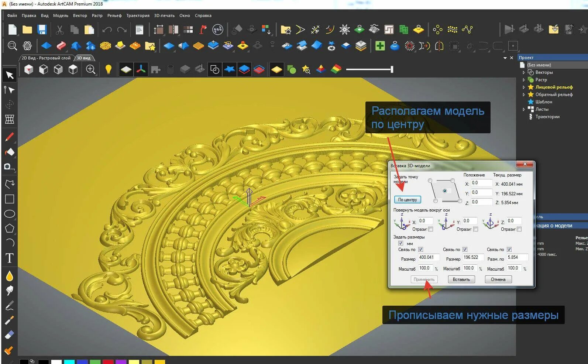This screenshot has width=588, height=364.
Task: Select the top-left corner origin radio button
Action: pos(430,181)
